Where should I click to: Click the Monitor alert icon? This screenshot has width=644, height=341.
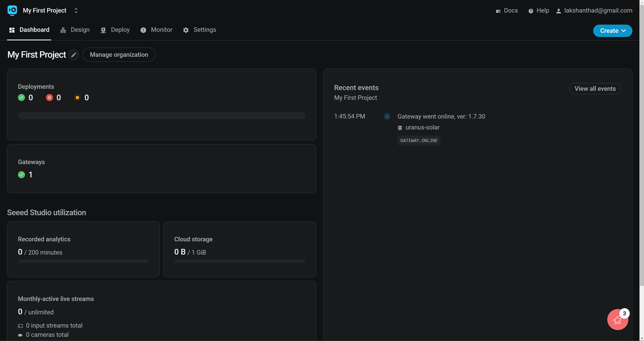pyautogui.click(x=143, y=30)
